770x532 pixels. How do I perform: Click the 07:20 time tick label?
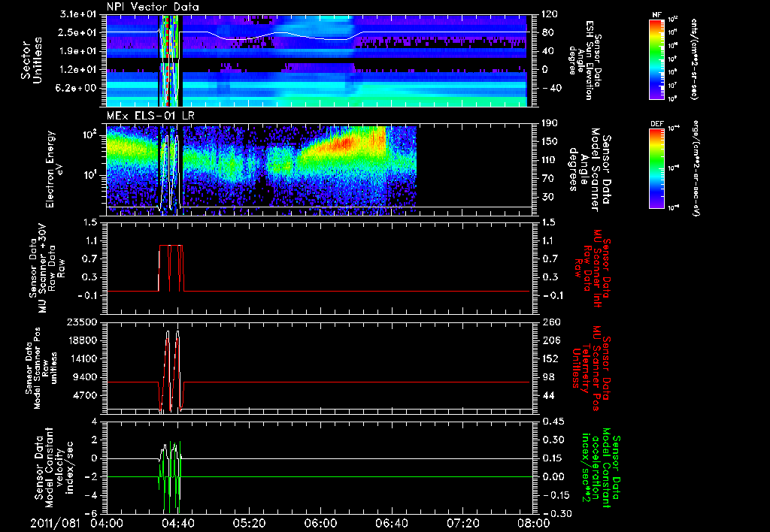click(x=462, y=523)
